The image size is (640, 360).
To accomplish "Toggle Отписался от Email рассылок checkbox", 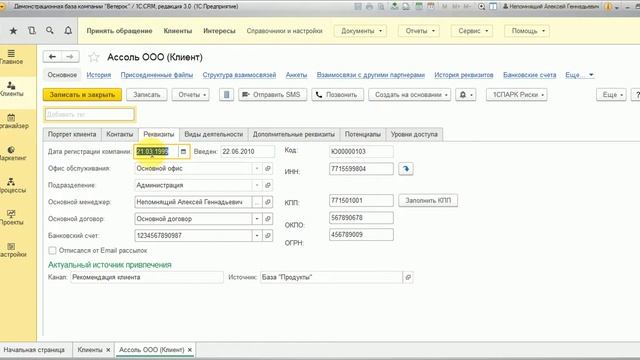I will click(x=52, y=250).
